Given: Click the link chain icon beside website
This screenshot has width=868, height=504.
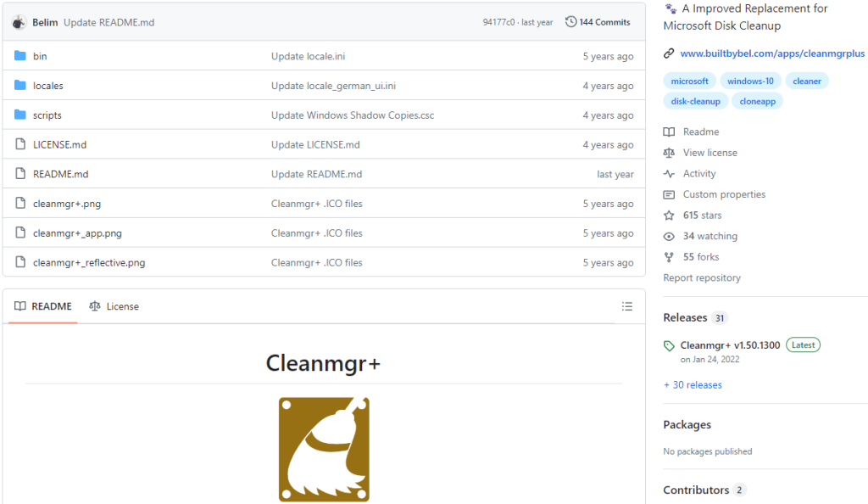Looking at the screenshot, I should [x=669, y=53].
